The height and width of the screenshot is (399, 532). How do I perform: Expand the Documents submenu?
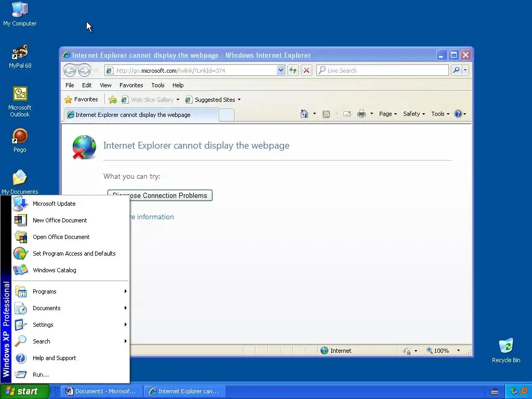(71, 308)
